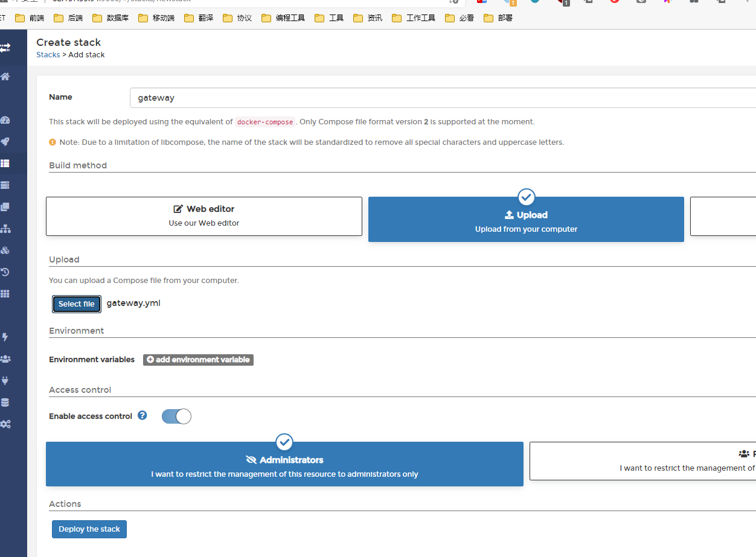Open Images clone icon in sidebar
The image size is (756, 557).
click(x=5, y=207)
